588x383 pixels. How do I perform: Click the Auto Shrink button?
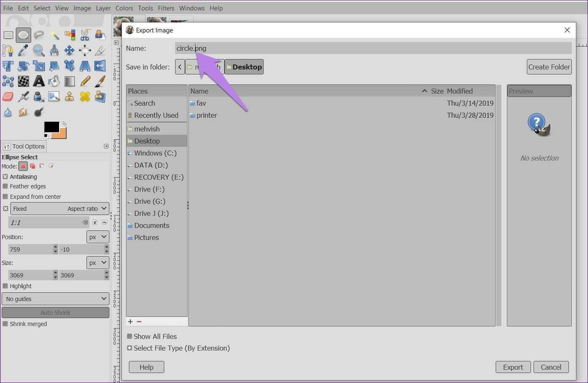pyautogui.click(x=55, y=312)
